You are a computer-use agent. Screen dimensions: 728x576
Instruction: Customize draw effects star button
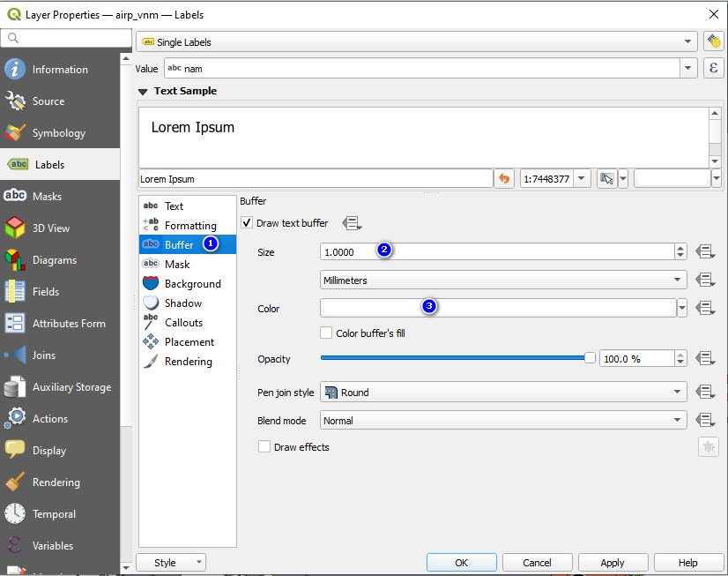[709, 447]
